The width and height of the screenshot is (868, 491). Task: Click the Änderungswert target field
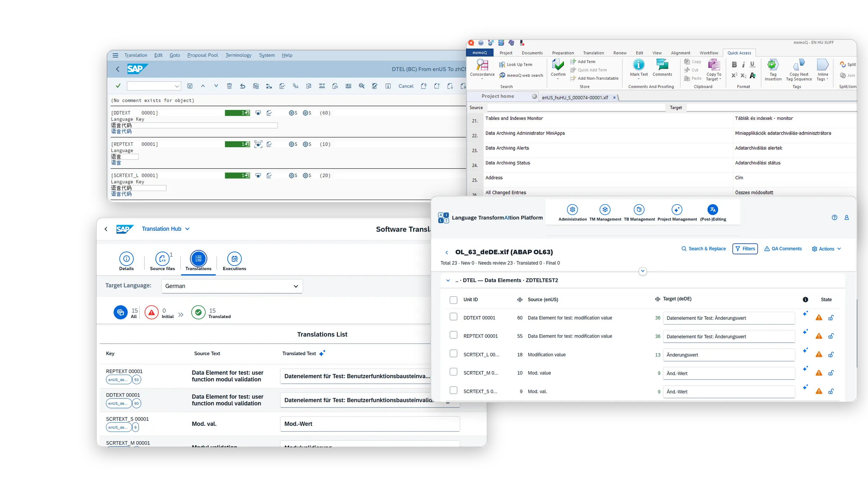(x=729, y=355)
